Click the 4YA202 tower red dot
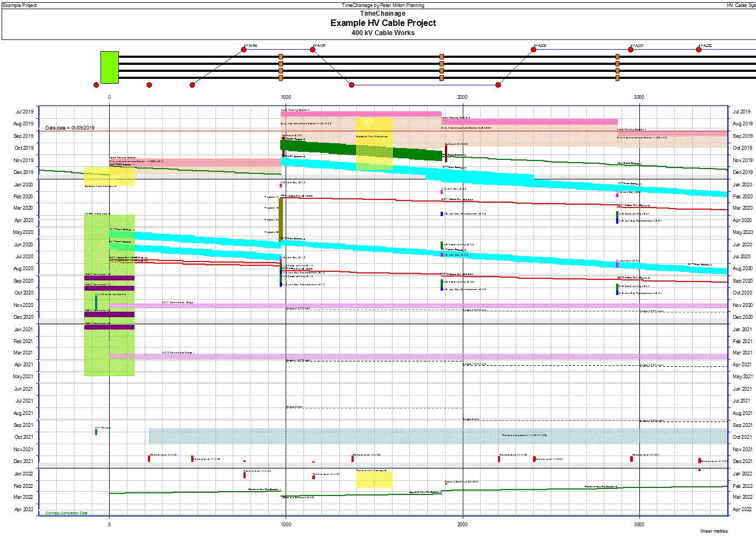The image size is (756, 536). tap(699, 50)
